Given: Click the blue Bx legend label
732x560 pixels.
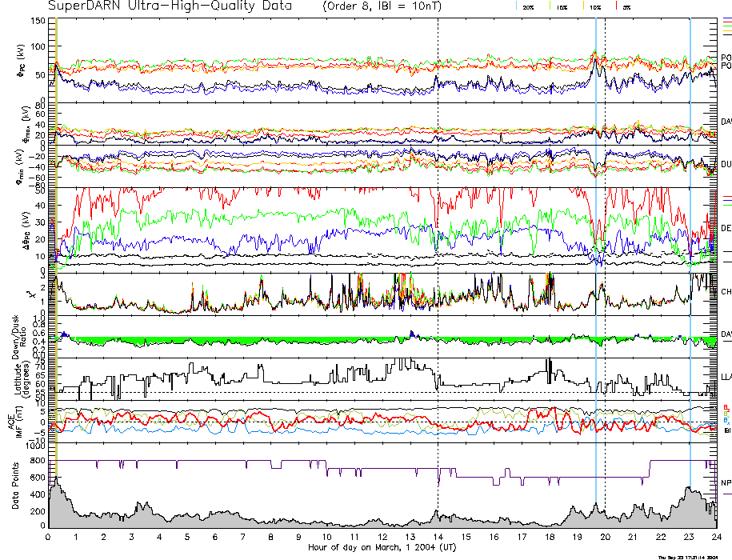Looking at the screenshot, I should (x=726, y=420).
